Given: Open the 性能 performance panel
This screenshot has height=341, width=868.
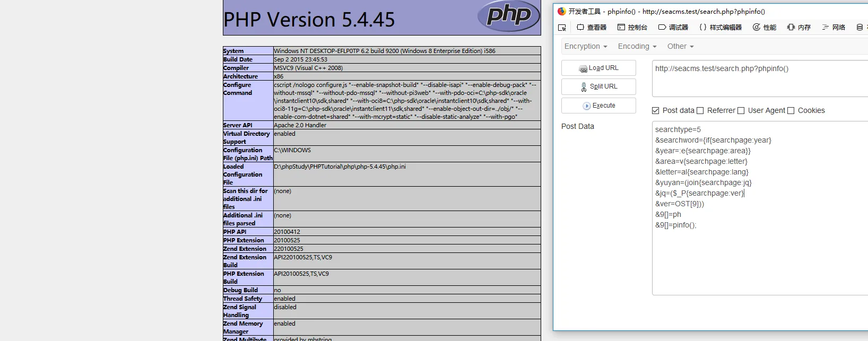Looking at the screenshot, I should 764,28.
